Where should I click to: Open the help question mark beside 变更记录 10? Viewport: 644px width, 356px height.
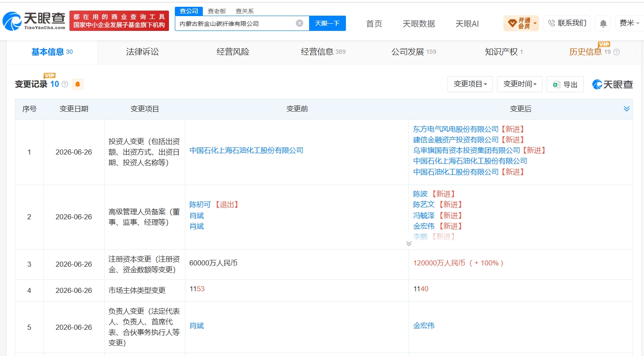tap(65, 84)
